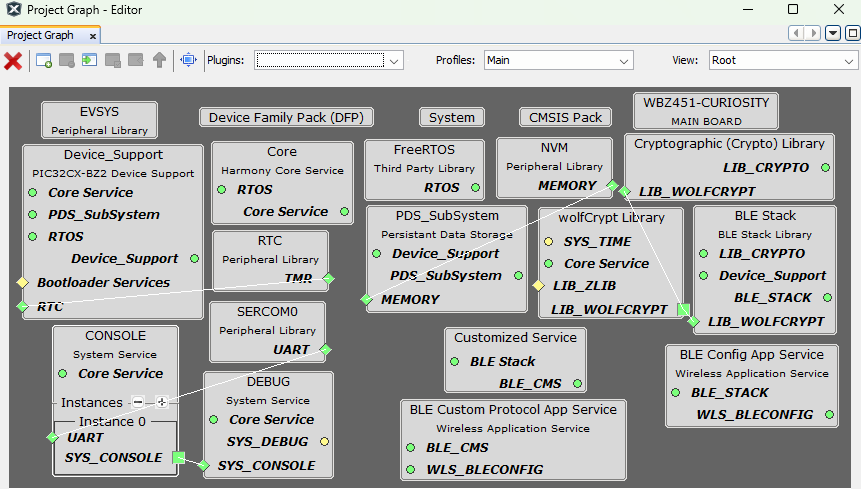Click the add new group icon
The height and width of the screenshot is (489, 861).
click(x=44, y=60)
